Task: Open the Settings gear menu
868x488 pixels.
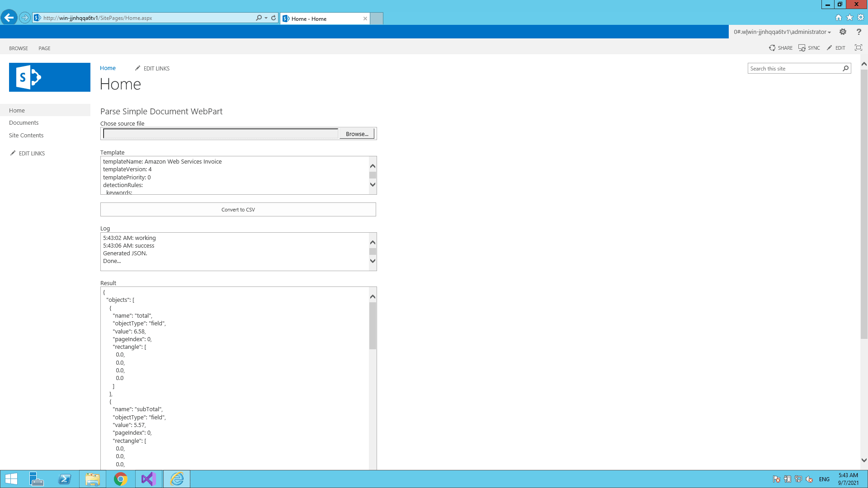Action: 843,32
